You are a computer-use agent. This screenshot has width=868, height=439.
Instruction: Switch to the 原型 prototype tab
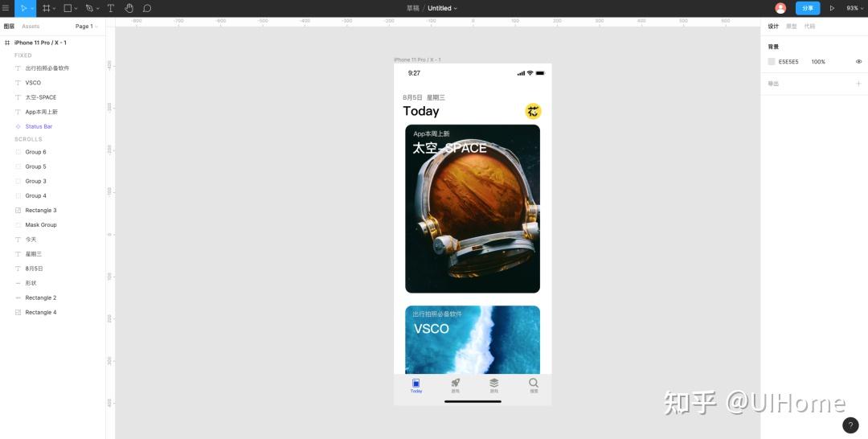(792, 26)
